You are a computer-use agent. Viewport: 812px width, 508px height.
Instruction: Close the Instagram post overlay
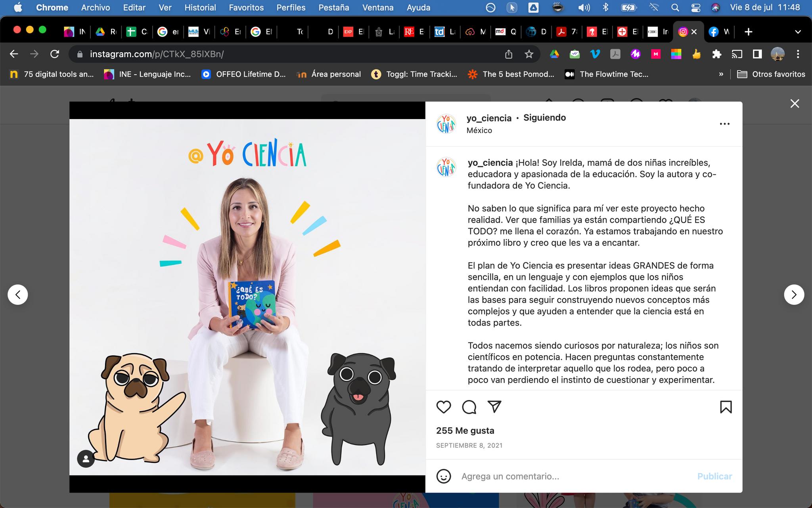coord(795,104)
